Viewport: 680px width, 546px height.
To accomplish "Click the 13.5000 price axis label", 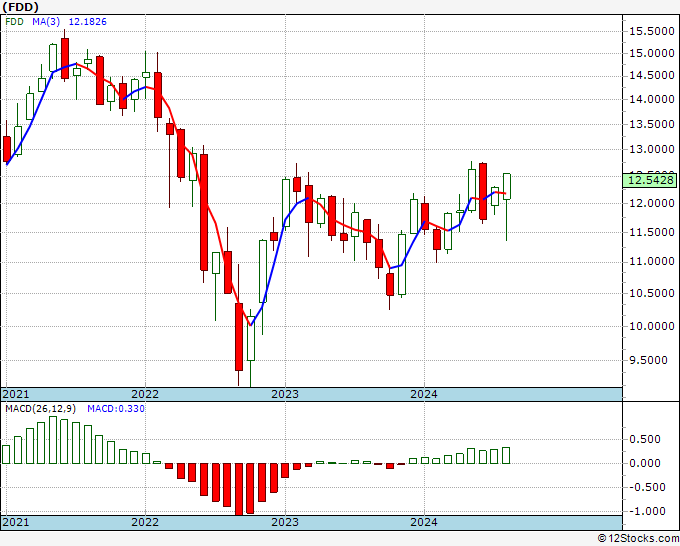I will click(652, 124).
